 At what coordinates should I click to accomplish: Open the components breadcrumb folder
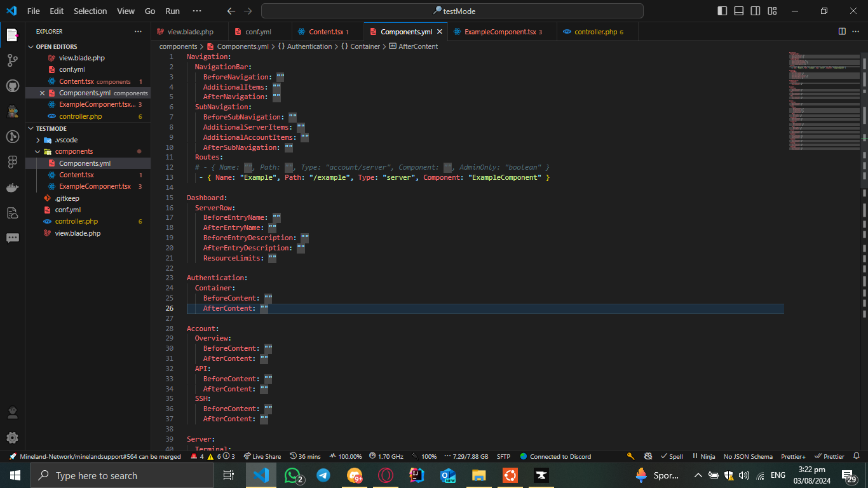tap(178, 46)
